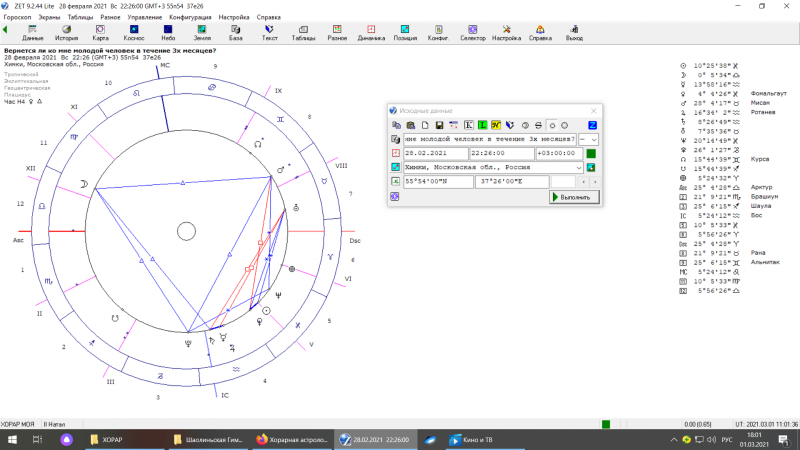The width and height of the screenshot is (800, 450).
Task: Open the Данные toolbar button
Action: point(32,33)
